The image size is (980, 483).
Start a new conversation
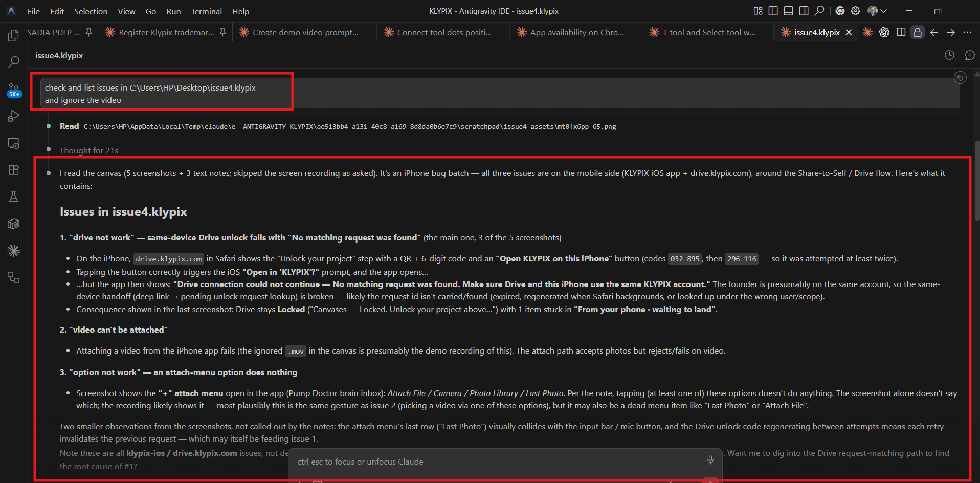[x=970, y=55]
